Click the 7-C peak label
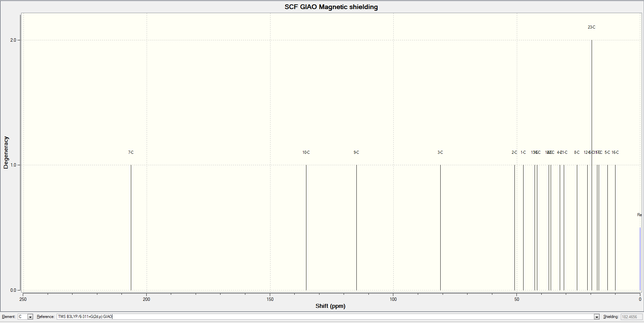The image size is (644, 323). click(131, 152)
